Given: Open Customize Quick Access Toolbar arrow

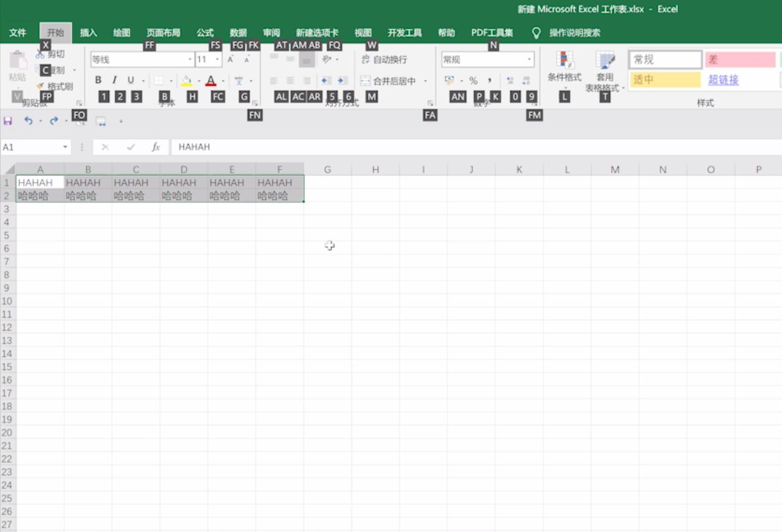Looking at the screenshot, I should click(121, 121).
